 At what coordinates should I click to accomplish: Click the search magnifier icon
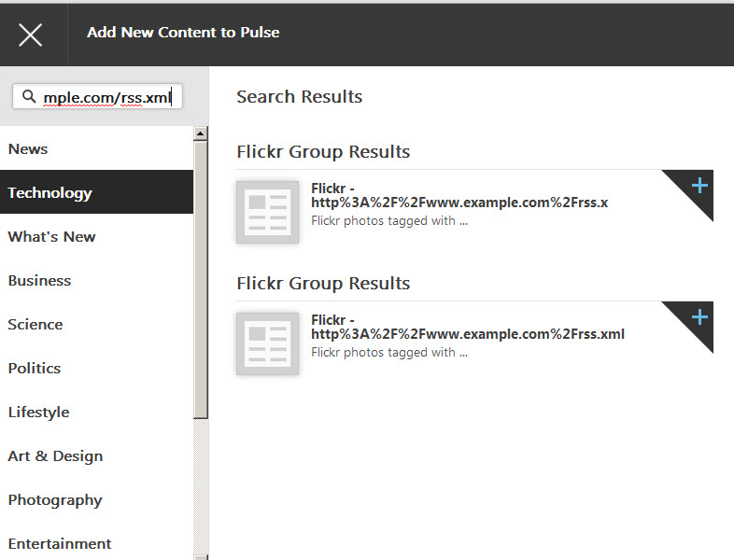pyautogui.click(x=29, y=96)
